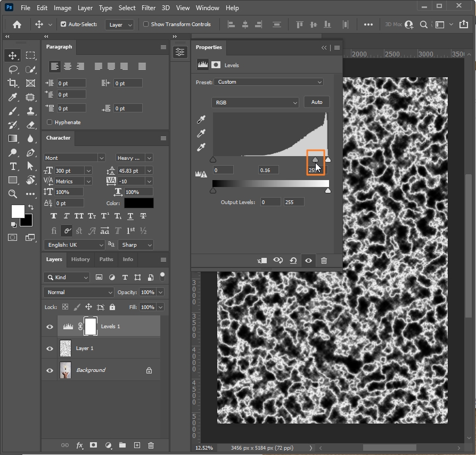The height and width of the screenshot is (455, 476).
Task: Click the text Color swatch
Action: click(138, 203)
